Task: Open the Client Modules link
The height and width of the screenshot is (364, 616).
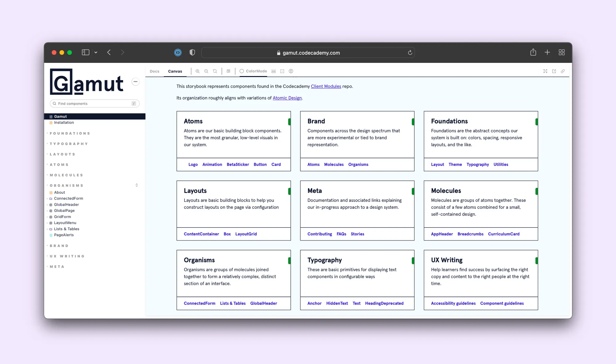Action: pos(326,86)
